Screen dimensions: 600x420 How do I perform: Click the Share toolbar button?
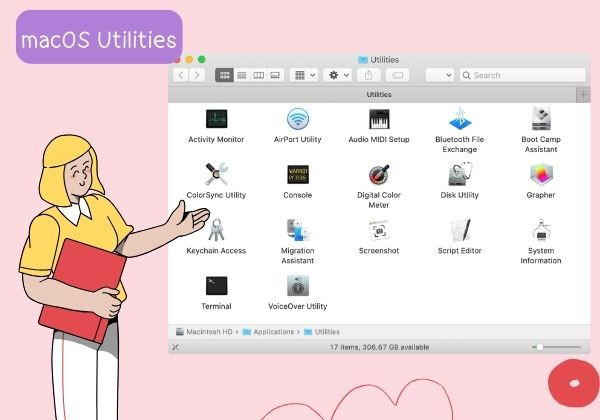[x=368, y=75]
